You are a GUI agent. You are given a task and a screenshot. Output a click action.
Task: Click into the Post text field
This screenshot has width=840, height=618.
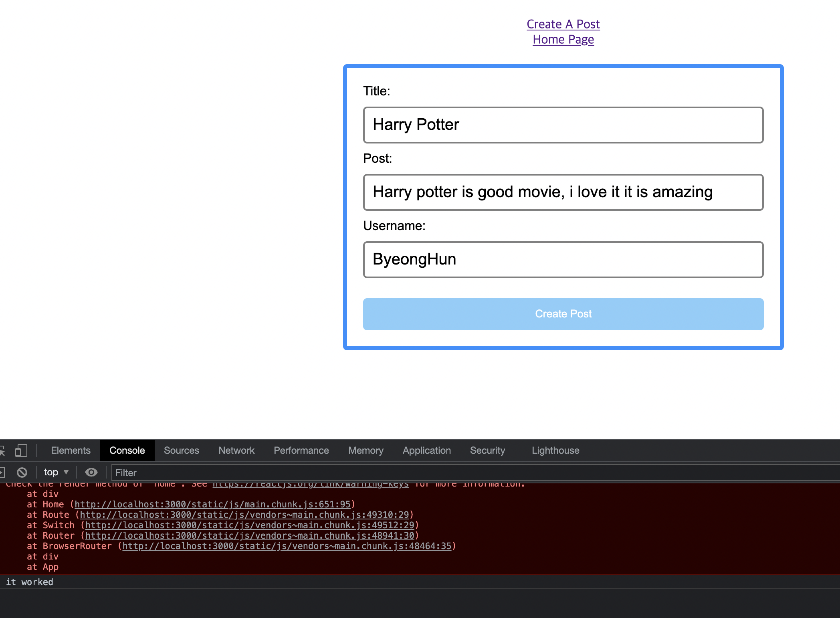563,192
